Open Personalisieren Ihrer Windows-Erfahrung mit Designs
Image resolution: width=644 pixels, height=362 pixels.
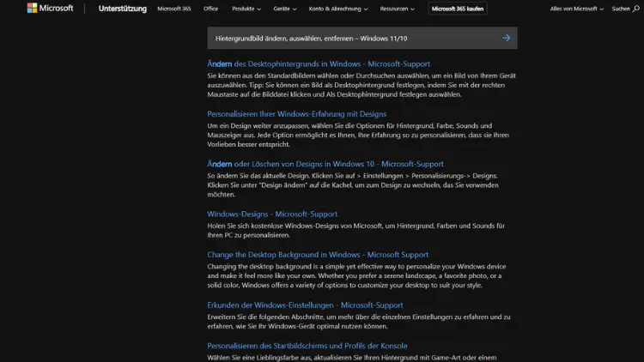tap(296, 114)
